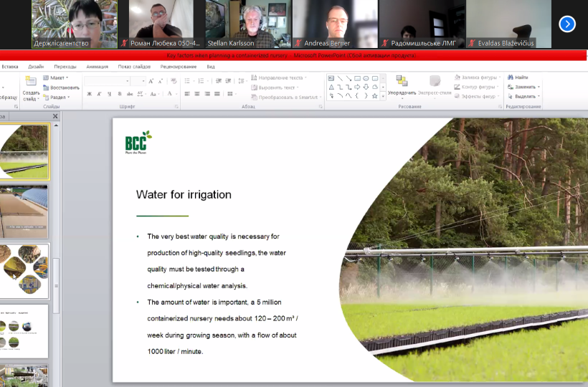Screen dimensions: 588x387
Task: Open the Transitions (Переходы) tab
Action: (x=65, y=67)
